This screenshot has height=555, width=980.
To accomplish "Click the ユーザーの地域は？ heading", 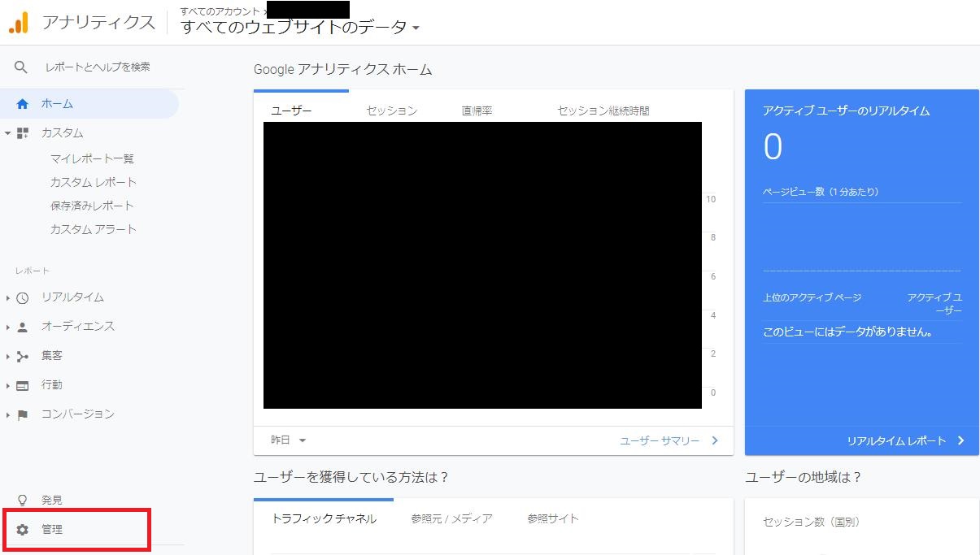I will (x=804, y=477).
